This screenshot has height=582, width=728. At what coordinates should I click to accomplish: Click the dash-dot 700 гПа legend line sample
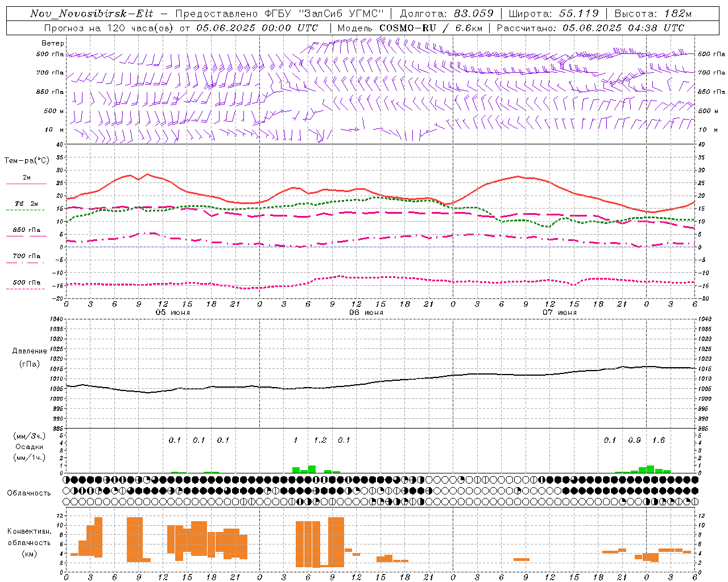(25, 263)
